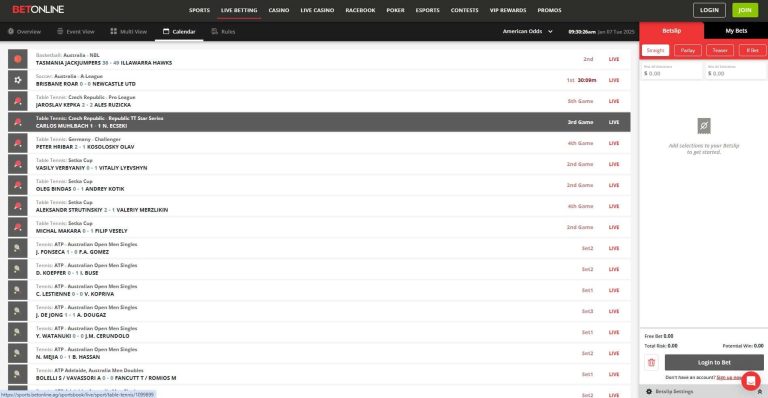Open the live chat bubble icon

point(750,380)
